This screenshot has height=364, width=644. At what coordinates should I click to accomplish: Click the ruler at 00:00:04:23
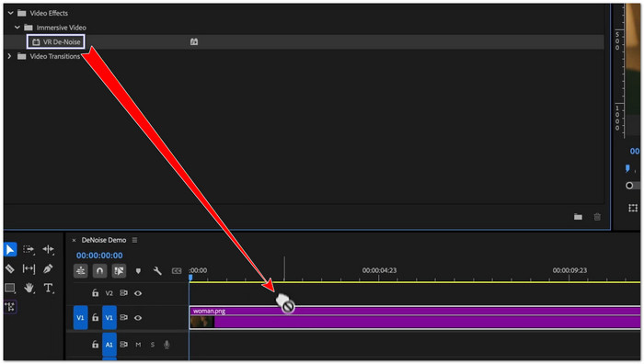click(379, 270)
